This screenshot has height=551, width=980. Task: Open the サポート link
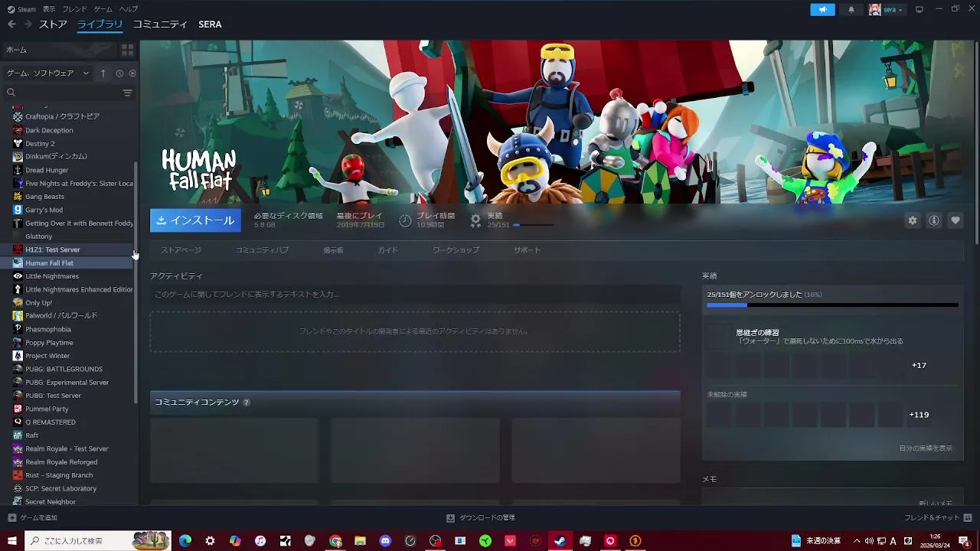(x=527, y=250)
